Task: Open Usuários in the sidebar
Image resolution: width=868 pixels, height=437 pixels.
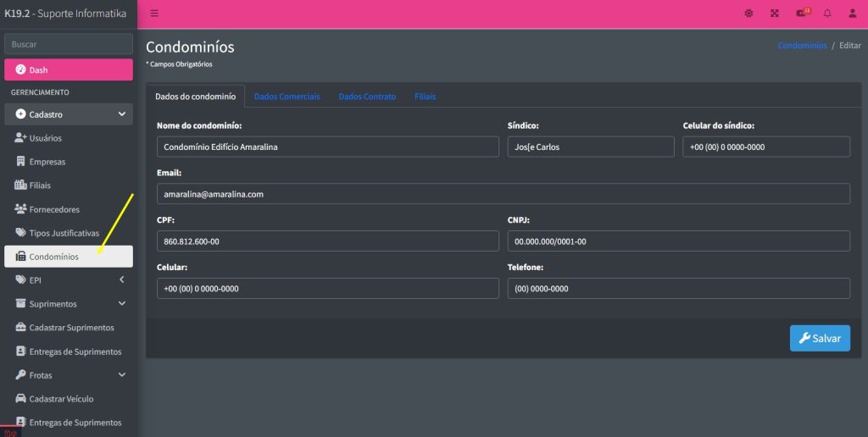Action: click(45, 138)
